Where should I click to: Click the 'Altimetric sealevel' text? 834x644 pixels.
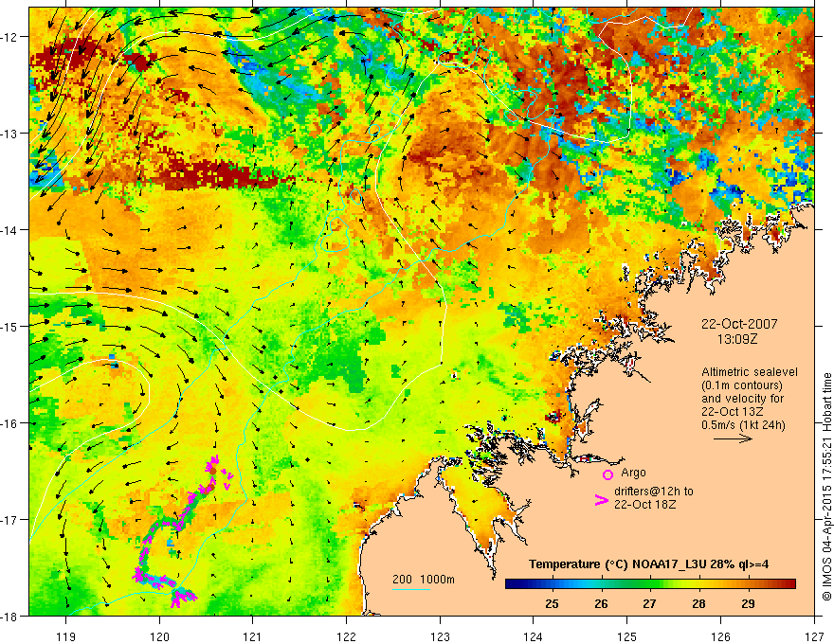750,372
